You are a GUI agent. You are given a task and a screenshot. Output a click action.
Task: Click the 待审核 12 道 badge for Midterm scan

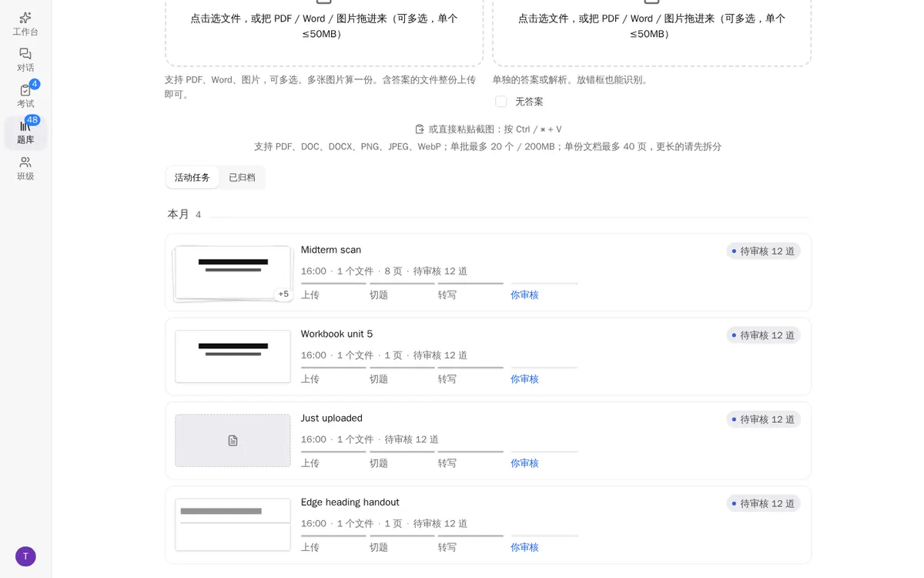point(763,251)
